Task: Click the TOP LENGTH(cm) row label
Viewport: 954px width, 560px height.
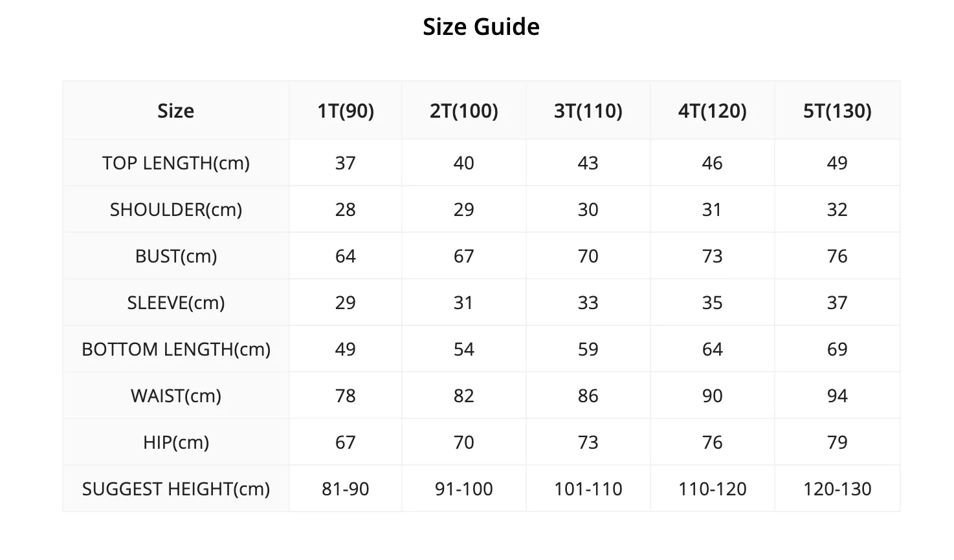Action: pyautogui.click(x=176, y=163)
